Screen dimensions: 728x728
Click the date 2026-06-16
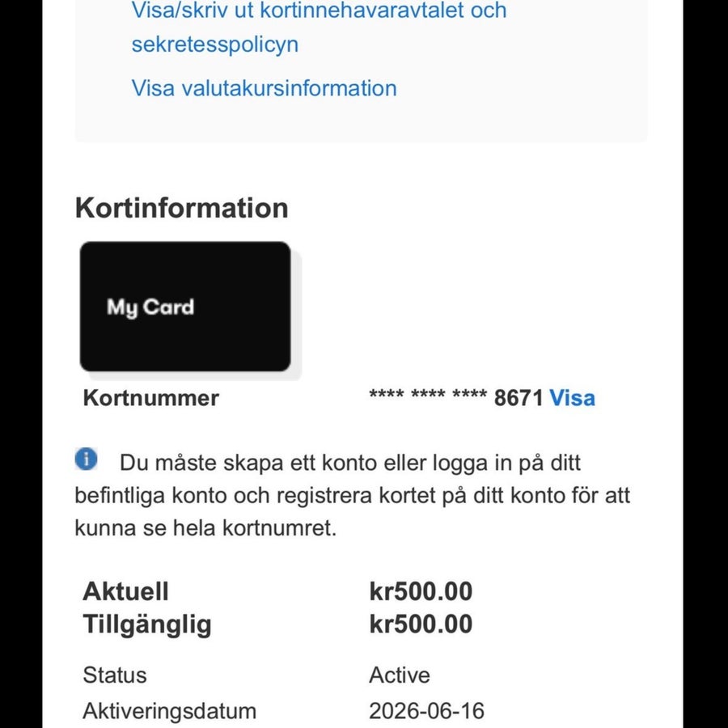pyautogui.click(x=426, y=711)
